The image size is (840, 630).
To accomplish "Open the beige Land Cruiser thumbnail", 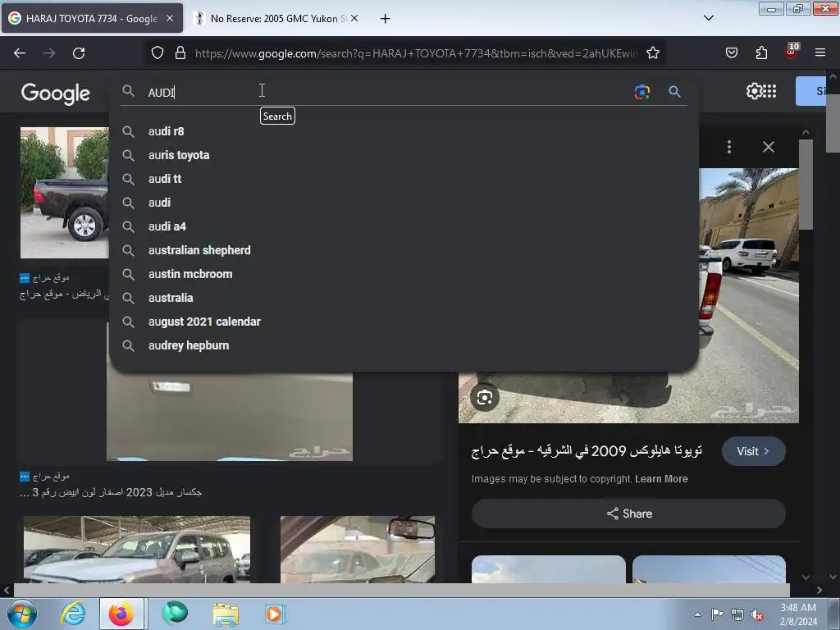I will pos(137,549).
